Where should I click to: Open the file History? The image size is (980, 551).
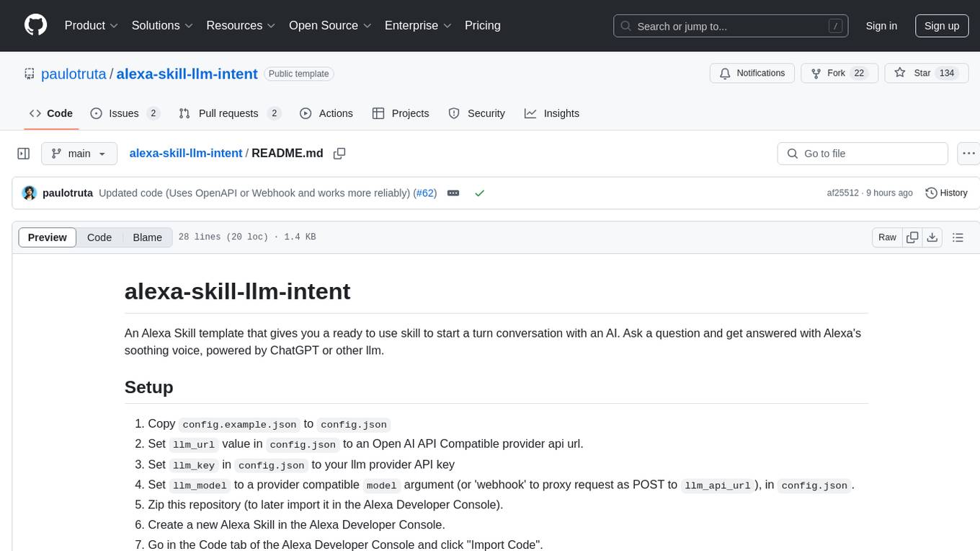946,193
